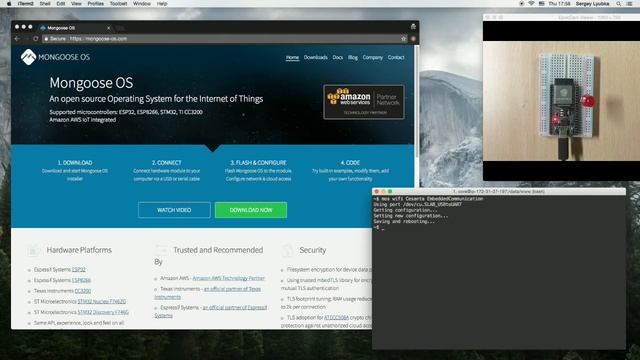Click the WATCH VIDEO button

pos(174,210)
